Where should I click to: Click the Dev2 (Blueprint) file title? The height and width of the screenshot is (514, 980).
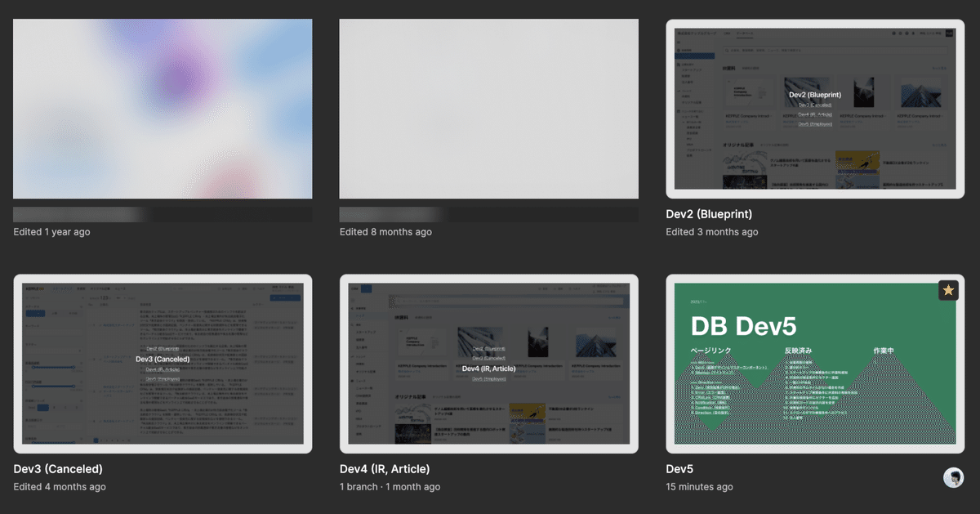[709, 214]
